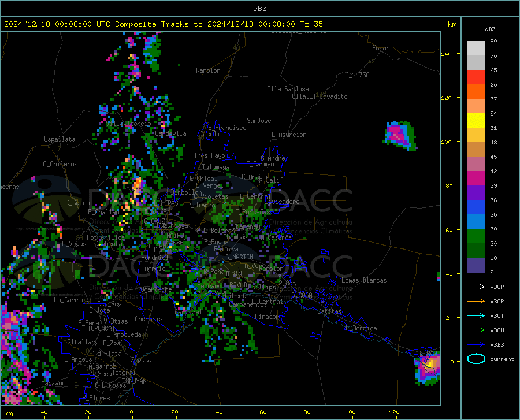Click the Tres_Mayo place label

(x=209, y=155)
